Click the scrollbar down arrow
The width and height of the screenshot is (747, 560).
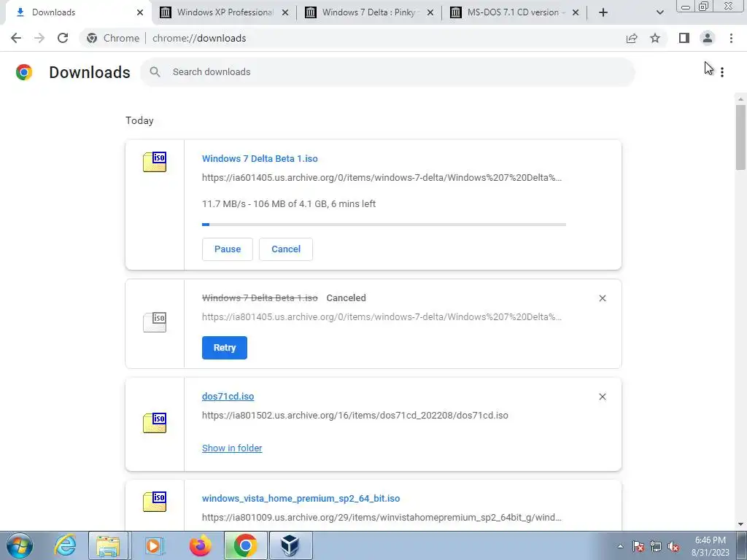[740, 524]
